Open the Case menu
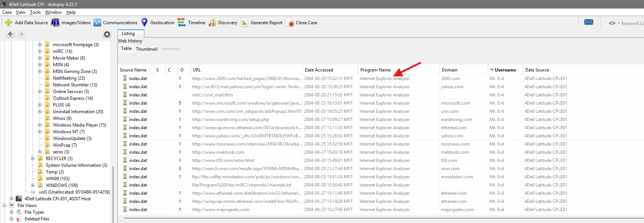The image size is (644, 223). pos(7,12)
